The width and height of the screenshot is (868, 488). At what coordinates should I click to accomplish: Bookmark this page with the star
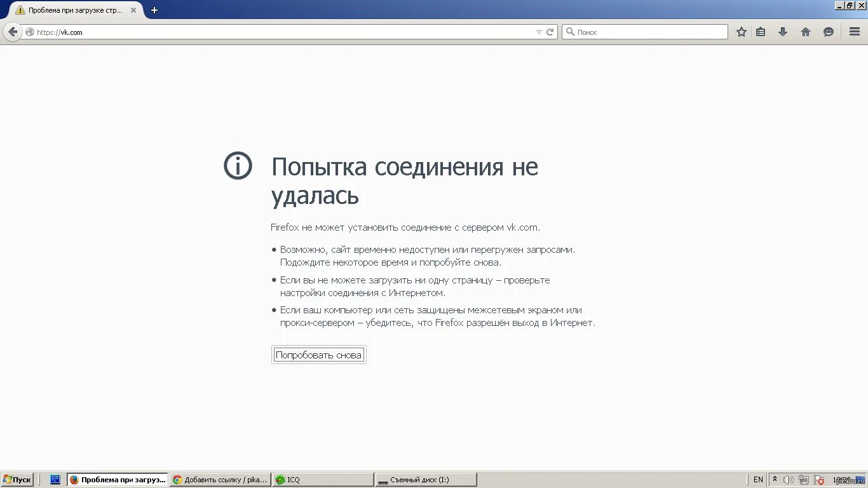(x=742, y=32)
